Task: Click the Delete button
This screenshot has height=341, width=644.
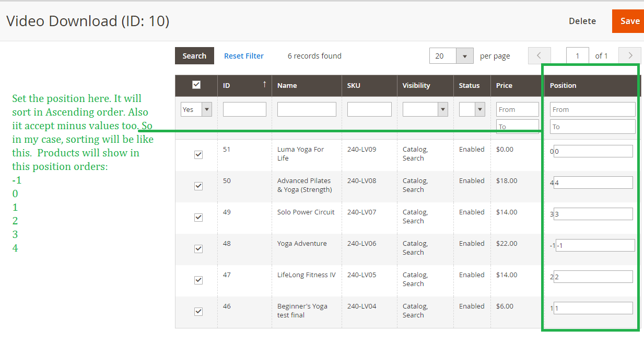Action: pos(582,21)
